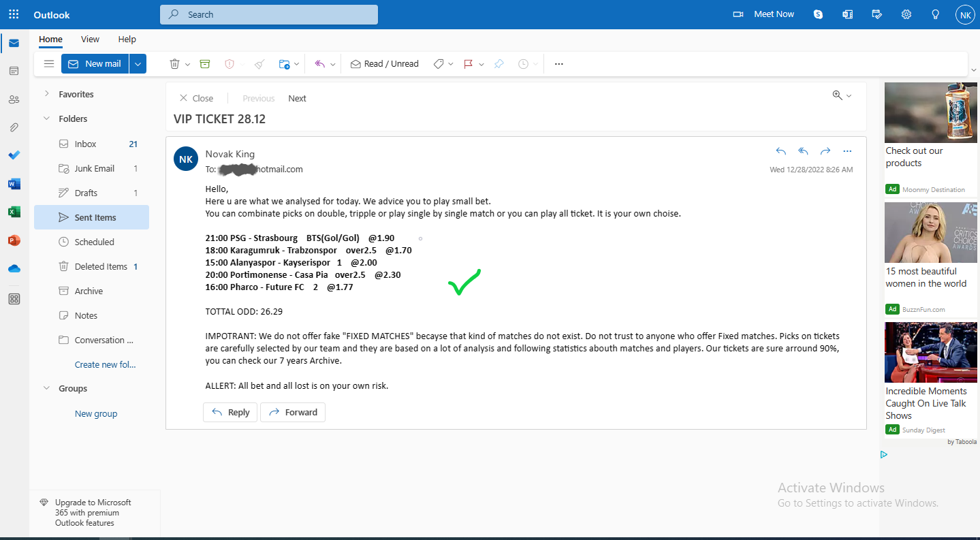Open the Zoom dropdown arrow in reading pane
Viewport: 980px width, 540px height.
(849, 96)
